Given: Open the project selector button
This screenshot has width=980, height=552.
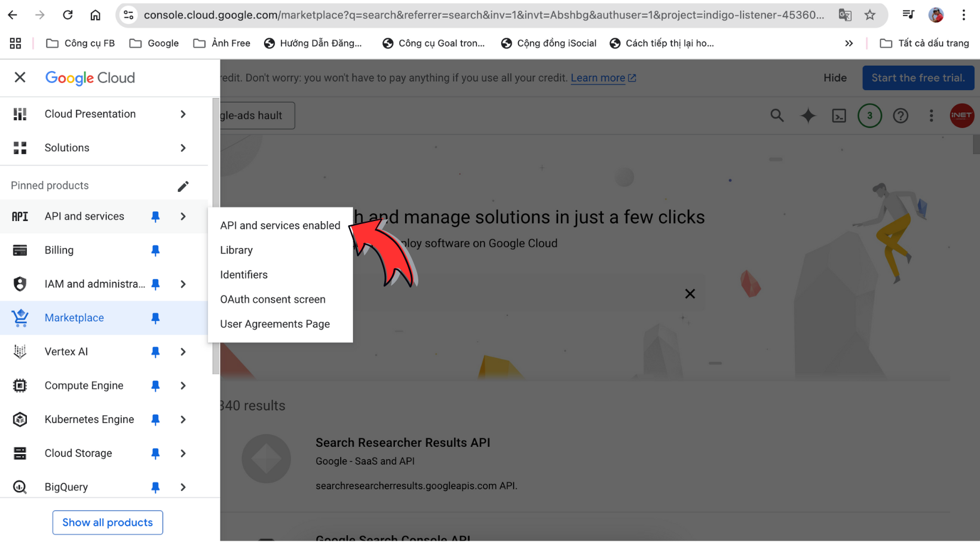Looking at the screenshot, I should click(x=257, y=115).
